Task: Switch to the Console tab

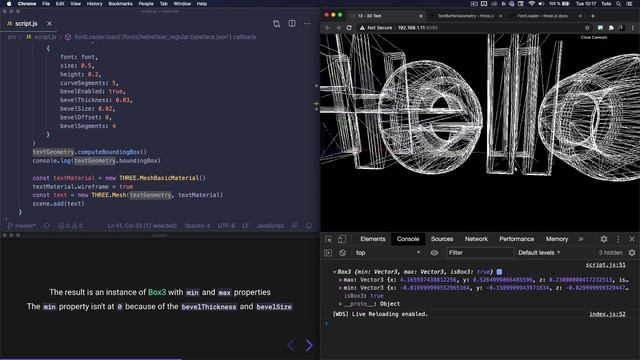Action: tap(408, 239)
